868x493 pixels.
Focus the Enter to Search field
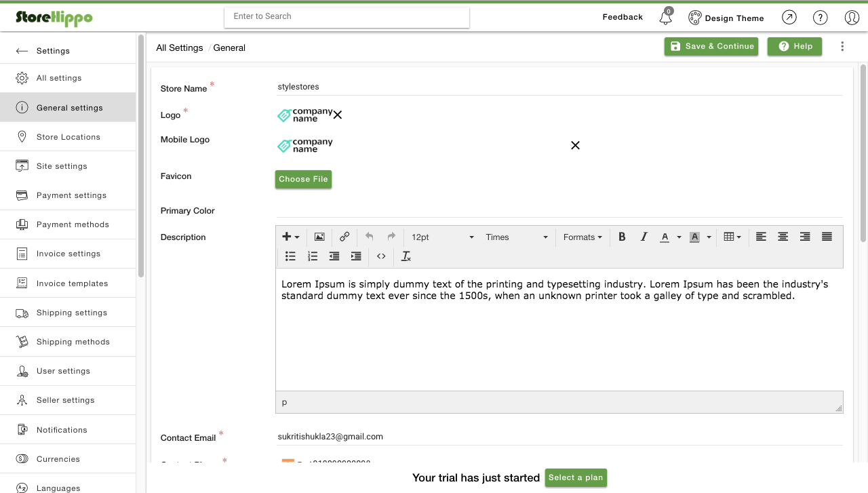pyautogui.click(x=347, y=17)
